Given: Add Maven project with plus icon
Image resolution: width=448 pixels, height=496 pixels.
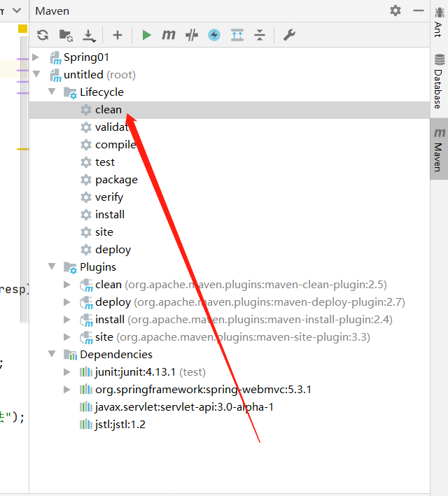Looking at the screenshot, I should 118,35.
